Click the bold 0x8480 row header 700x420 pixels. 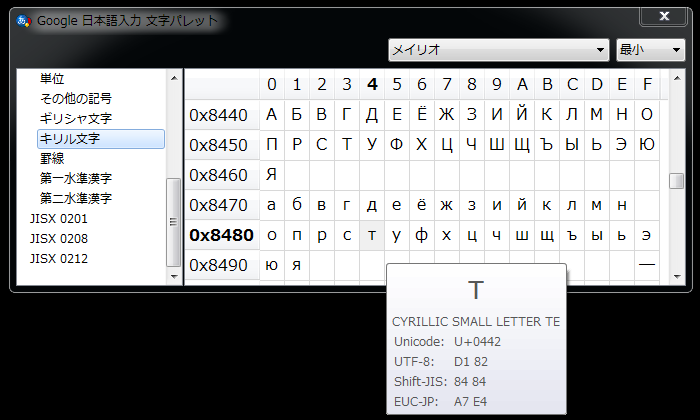[x=222, y=235]
